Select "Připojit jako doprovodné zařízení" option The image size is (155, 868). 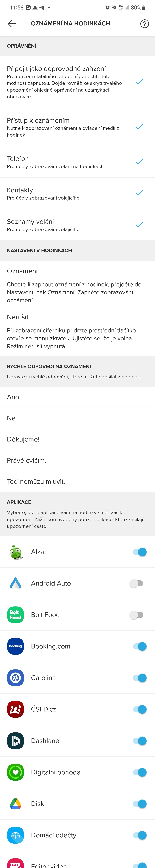pos(67,82)
